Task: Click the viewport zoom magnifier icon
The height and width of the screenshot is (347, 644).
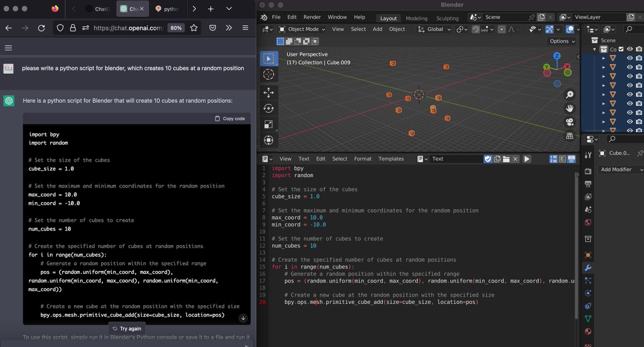Action: coord(569,94)
